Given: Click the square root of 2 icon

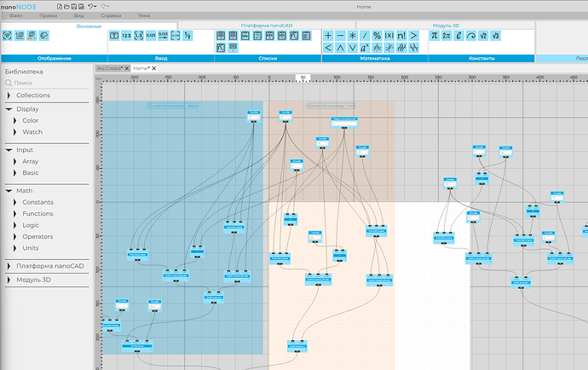Looking at the screenshot, I should 483,36.
